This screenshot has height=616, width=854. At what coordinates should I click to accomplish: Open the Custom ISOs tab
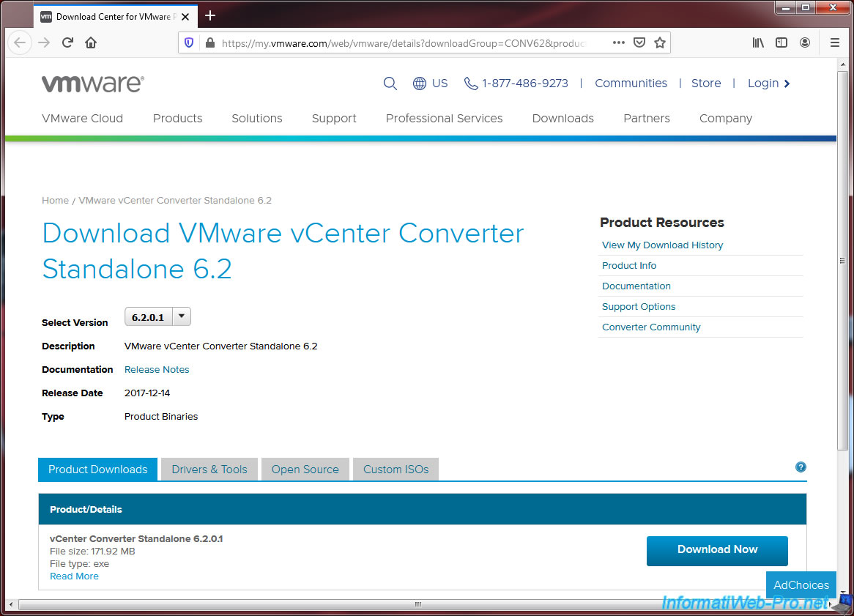396,469
